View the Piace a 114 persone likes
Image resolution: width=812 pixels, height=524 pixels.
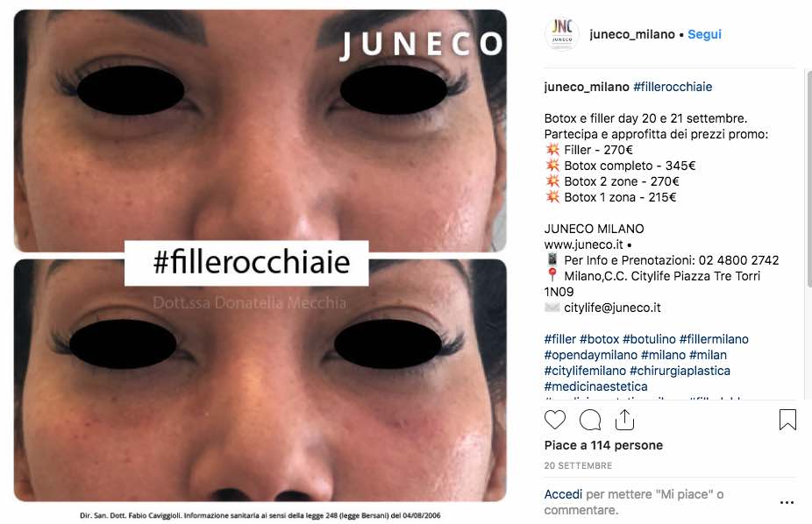coord(603,445)
